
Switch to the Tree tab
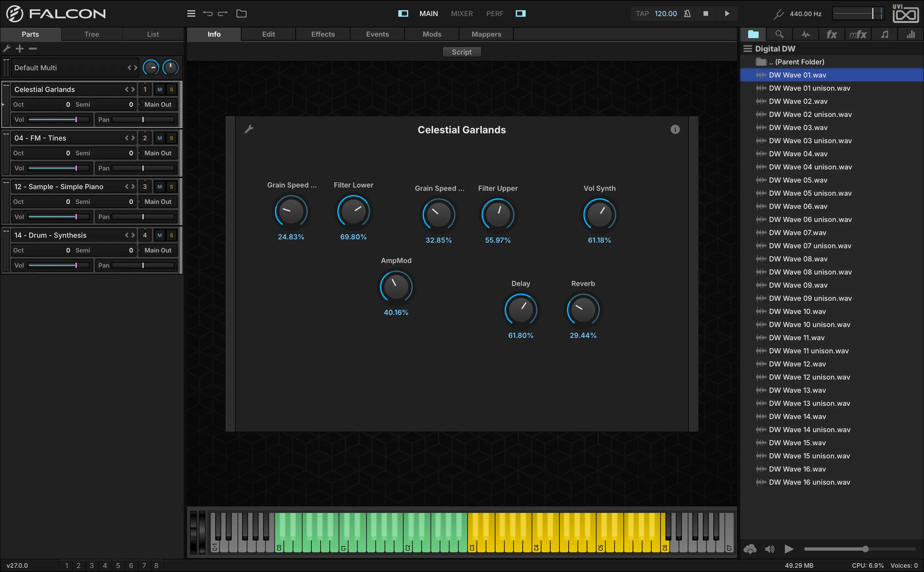tap(92, 34)
